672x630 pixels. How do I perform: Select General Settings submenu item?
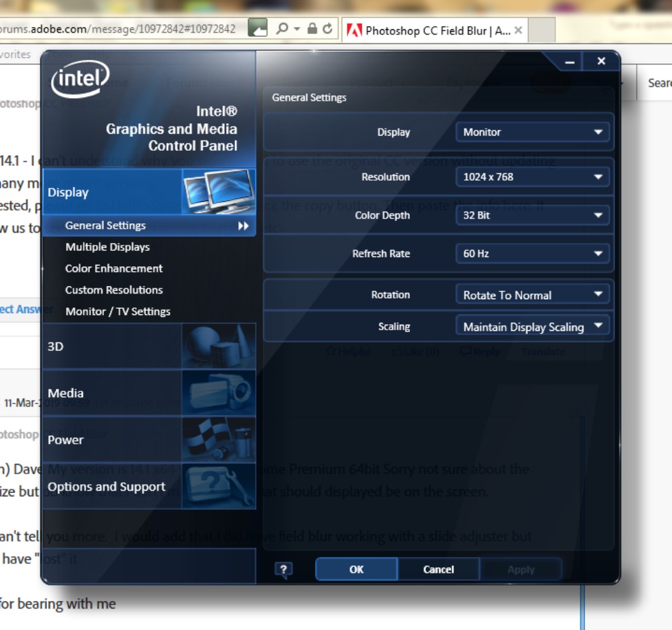pos(149,226)
